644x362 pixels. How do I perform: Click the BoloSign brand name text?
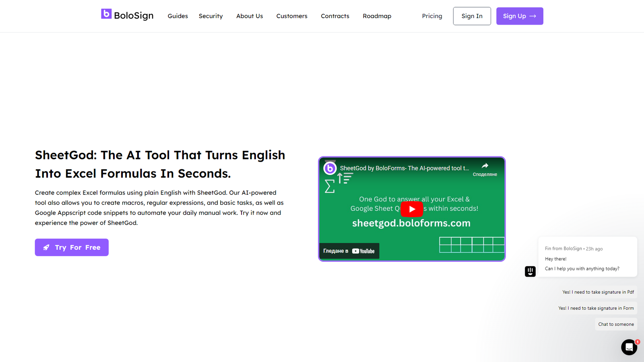pos(134,15)
